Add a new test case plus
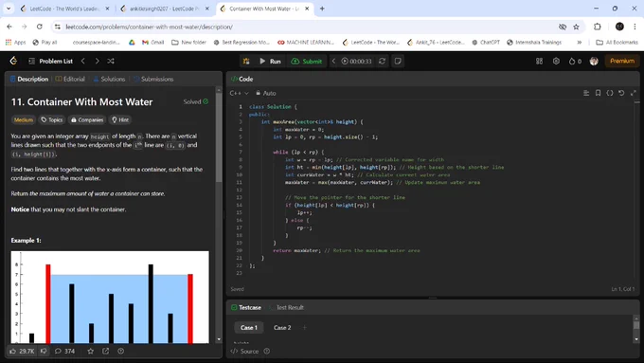The width and height of the screenshot is (644, 363). click(305, 328)
